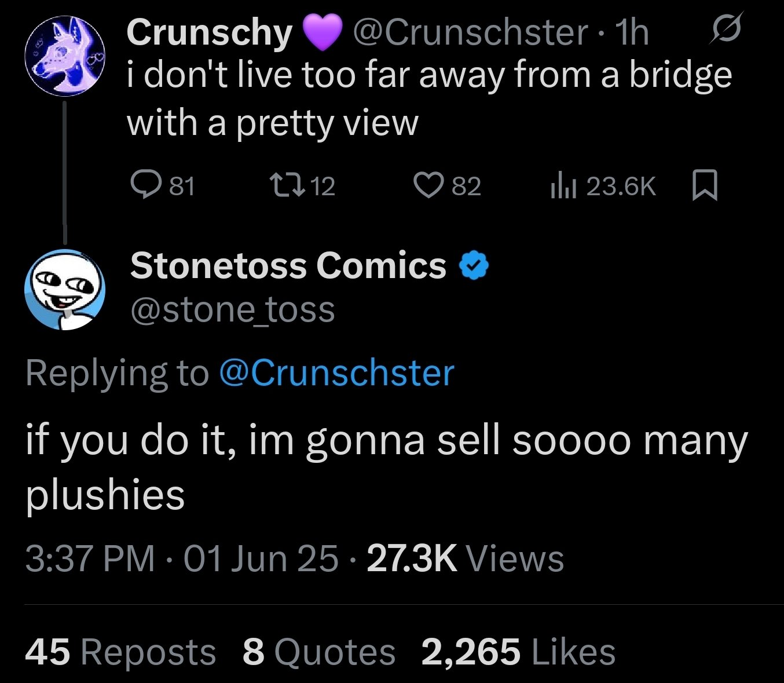Like the Crunschy tweet with heart icon

coord(427,185)
